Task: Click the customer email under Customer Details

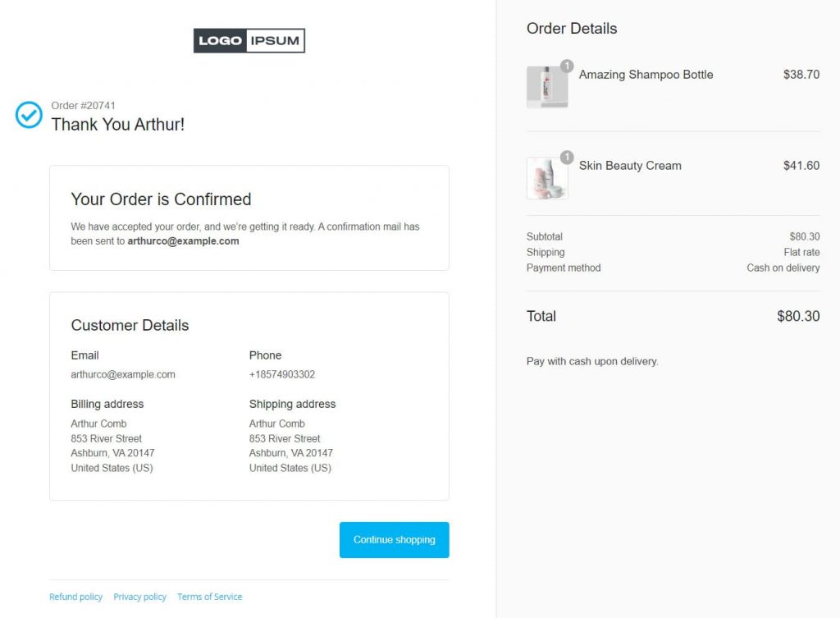Action: tap(123, 374)
